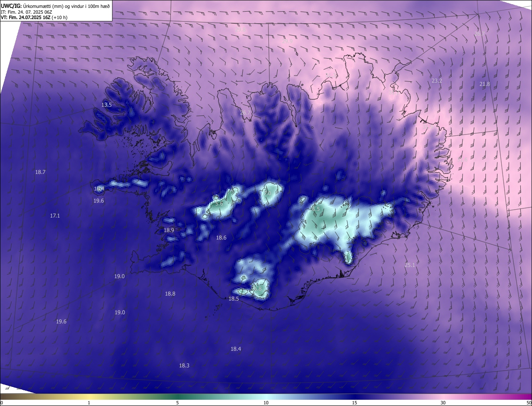Pick the dark green color band above tick 5
Viewport: 532px width, 406px height.
click(x=177, y=396)
